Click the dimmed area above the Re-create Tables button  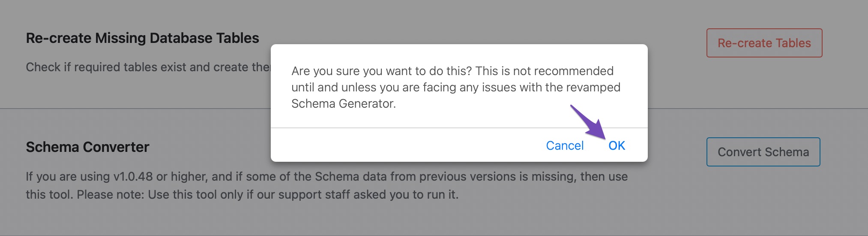764,13
